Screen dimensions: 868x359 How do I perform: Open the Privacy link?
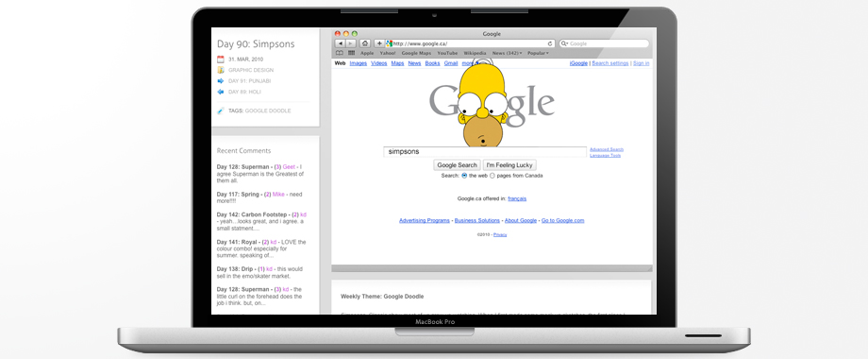pos(500,235)
